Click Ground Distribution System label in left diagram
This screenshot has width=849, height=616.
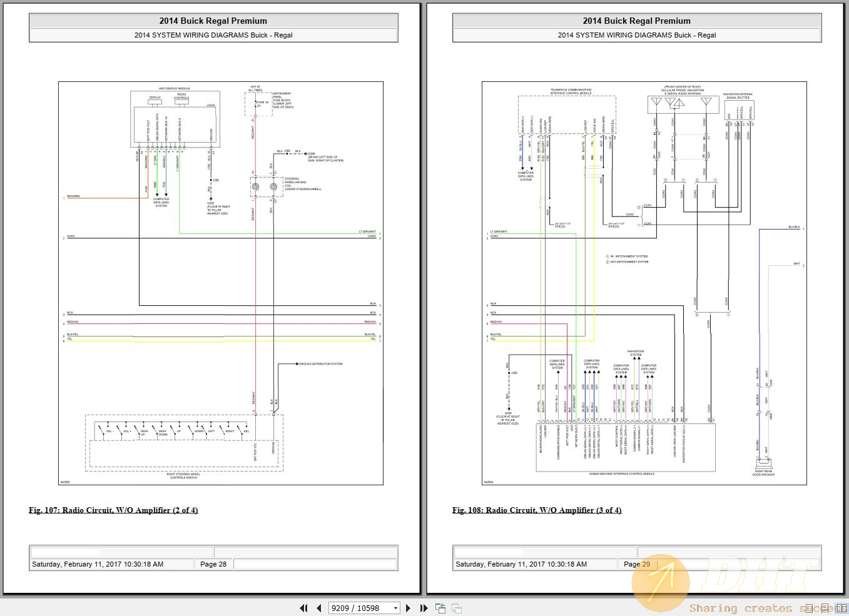click(x=320, y=364)
